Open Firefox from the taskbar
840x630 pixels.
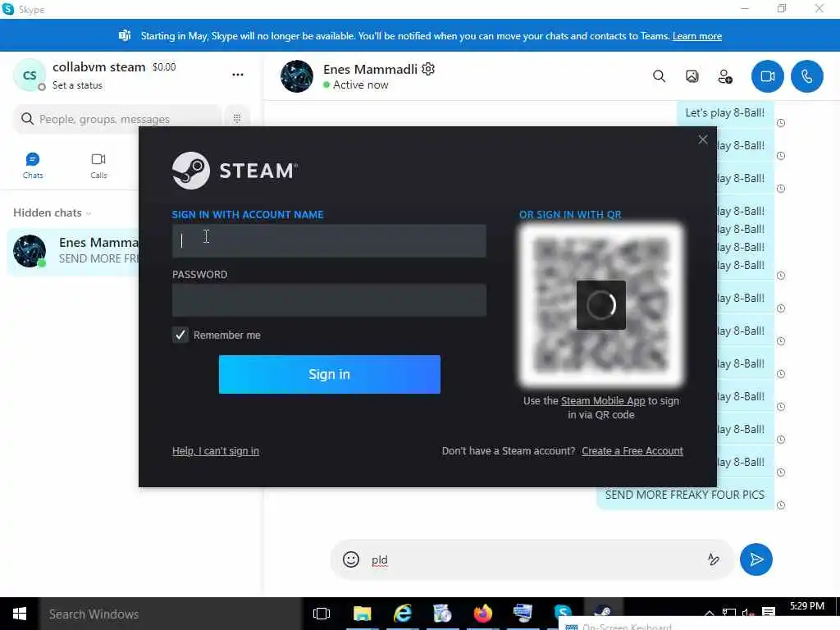pyautogui.click(x=482, y=614)
